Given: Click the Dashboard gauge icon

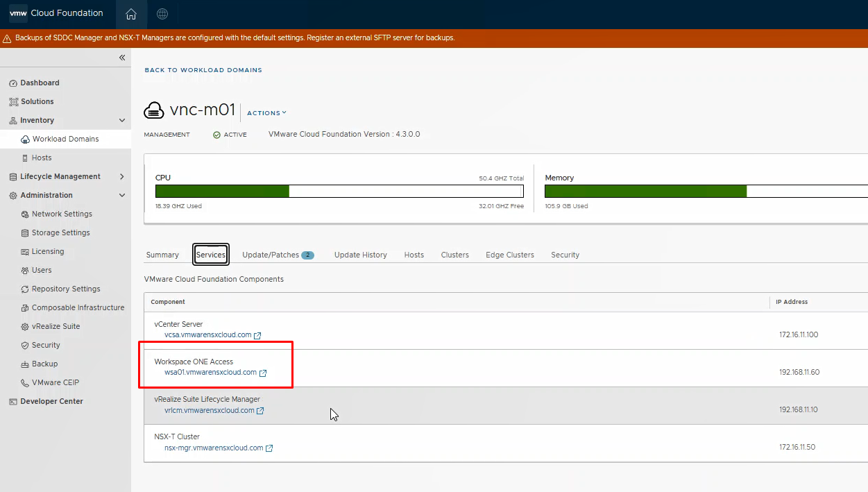Looking at the screenshot, I should point(13,83).
